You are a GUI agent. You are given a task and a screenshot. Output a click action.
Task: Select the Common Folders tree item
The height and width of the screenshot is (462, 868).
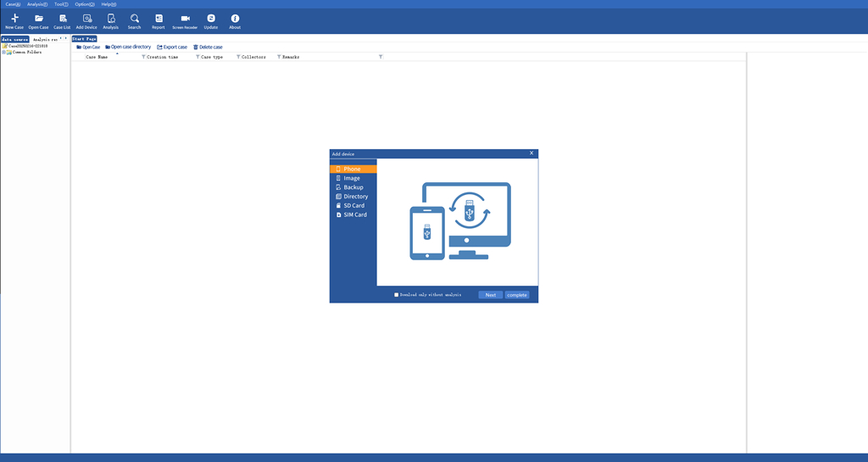26,52
